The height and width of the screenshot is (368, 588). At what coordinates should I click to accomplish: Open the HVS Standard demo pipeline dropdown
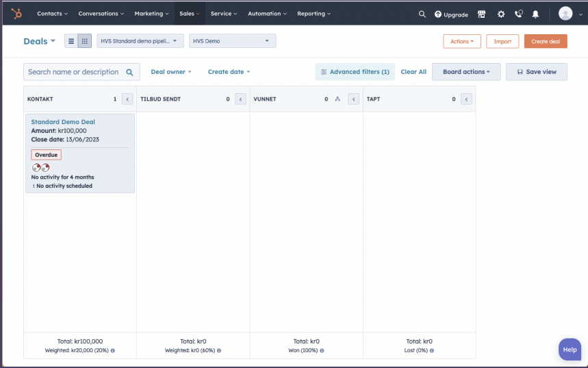(140, 41)
